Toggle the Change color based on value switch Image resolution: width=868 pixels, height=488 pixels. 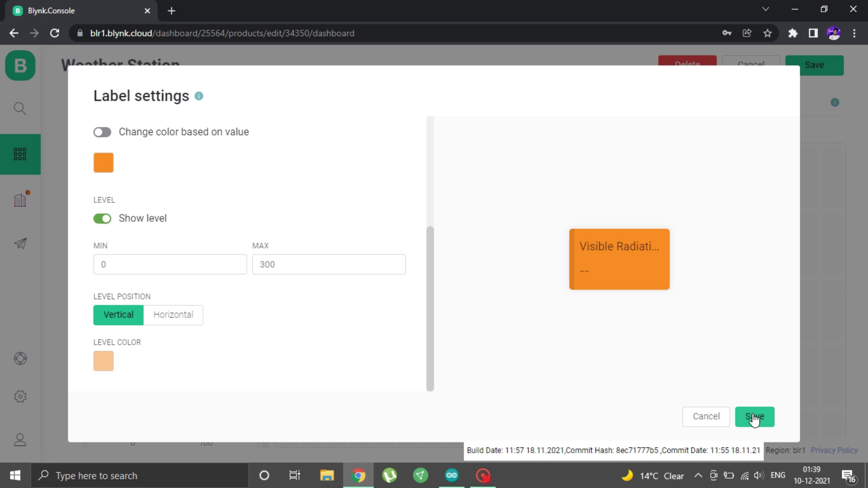[103, 131]
